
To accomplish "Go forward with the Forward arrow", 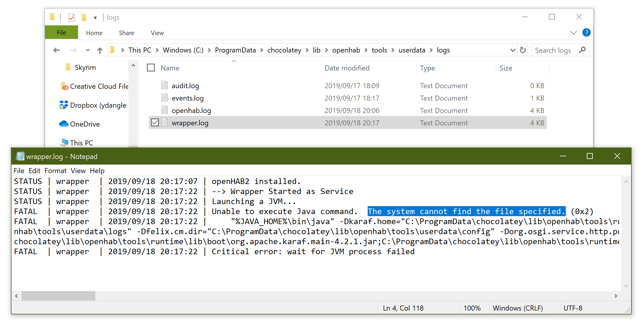I will (x=74, y=50).
